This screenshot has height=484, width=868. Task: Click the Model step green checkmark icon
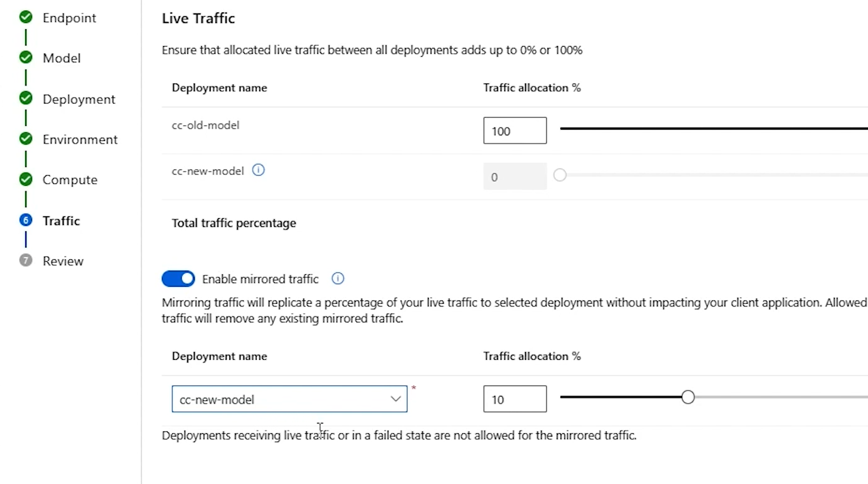(x=26, y=58)
